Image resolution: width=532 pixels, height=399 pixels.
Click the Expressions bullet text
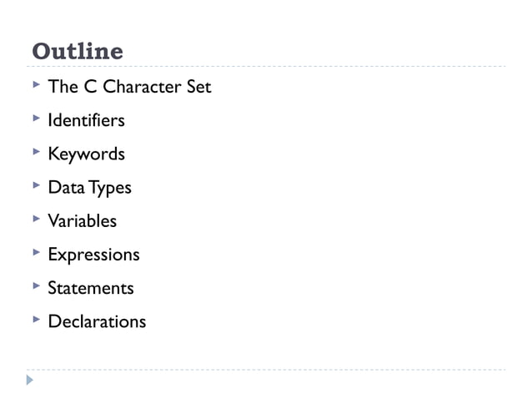[93, 255]
